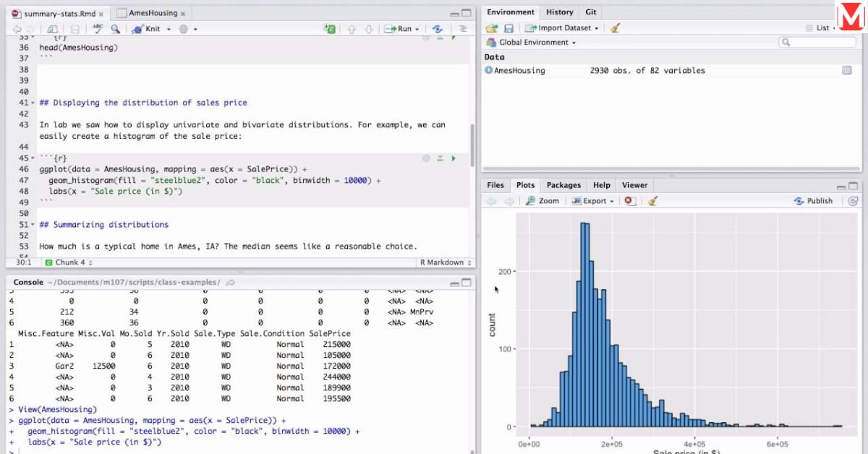Run all chunks above the ggplot chunk
The image size is (868, 454).
[x=440, y=158]
